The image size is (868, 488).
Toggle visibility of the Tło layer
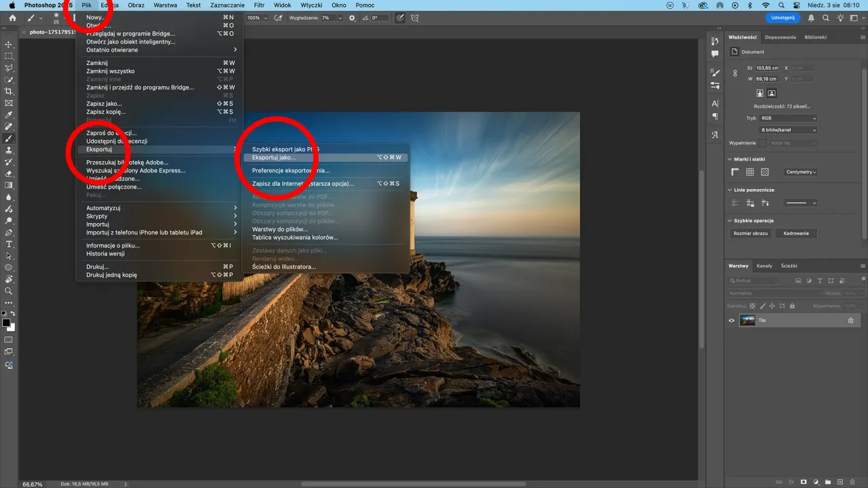click(731, 320)
